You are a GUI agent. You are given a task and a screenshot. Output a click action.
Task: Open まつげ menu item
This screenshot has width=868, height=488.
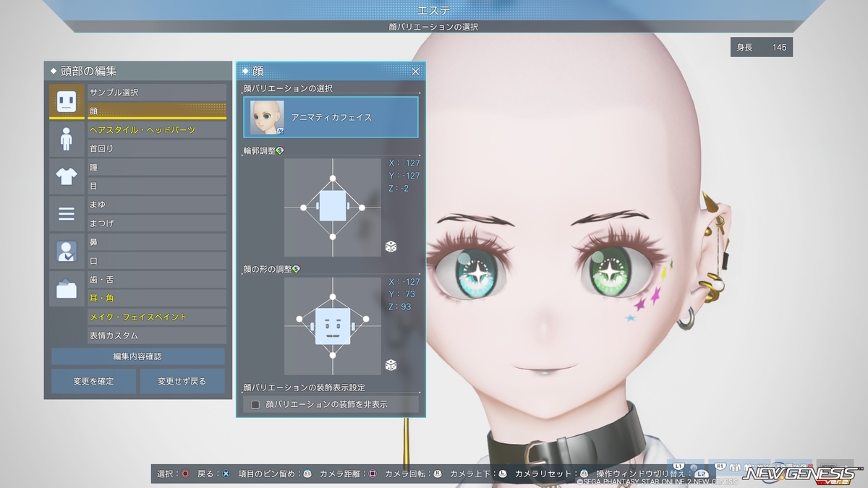pos(157,223)
